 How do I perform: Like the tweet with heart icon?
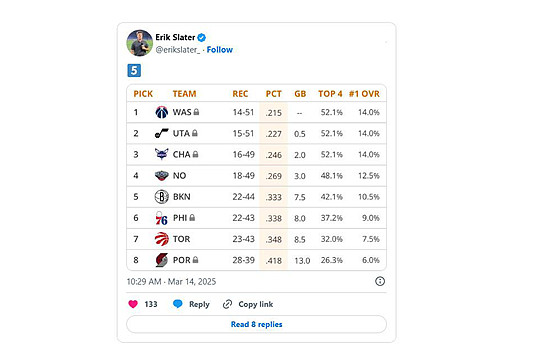coord(133,304)
